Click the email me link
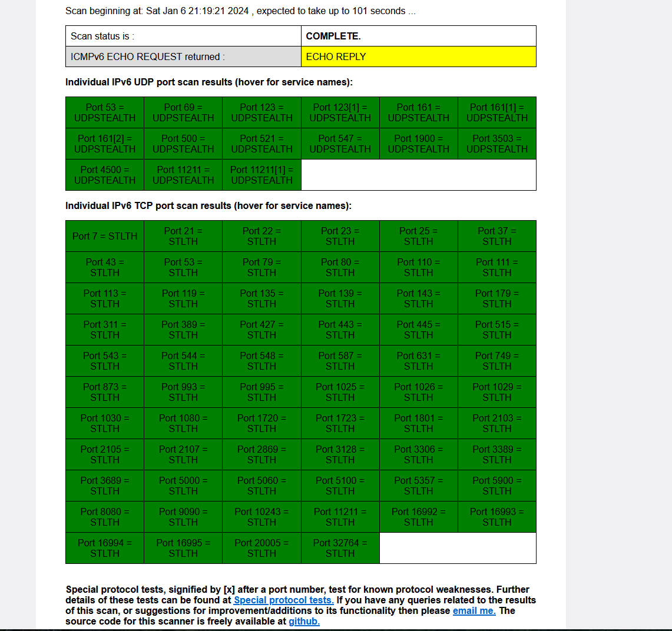The width and height of the screenshot is (672, 631). tap(474, 610)
